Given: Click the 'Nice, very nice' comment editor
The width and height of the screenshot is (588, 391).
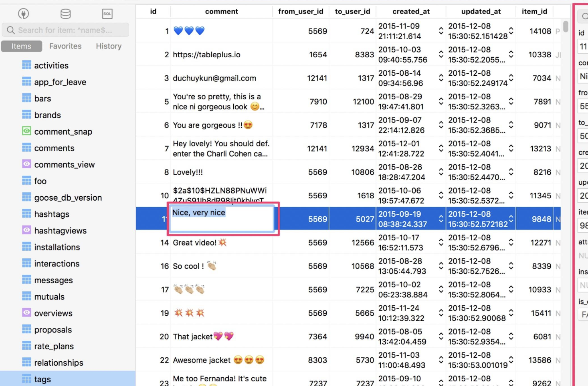Looking at the screenshot, I should (222, 218).
